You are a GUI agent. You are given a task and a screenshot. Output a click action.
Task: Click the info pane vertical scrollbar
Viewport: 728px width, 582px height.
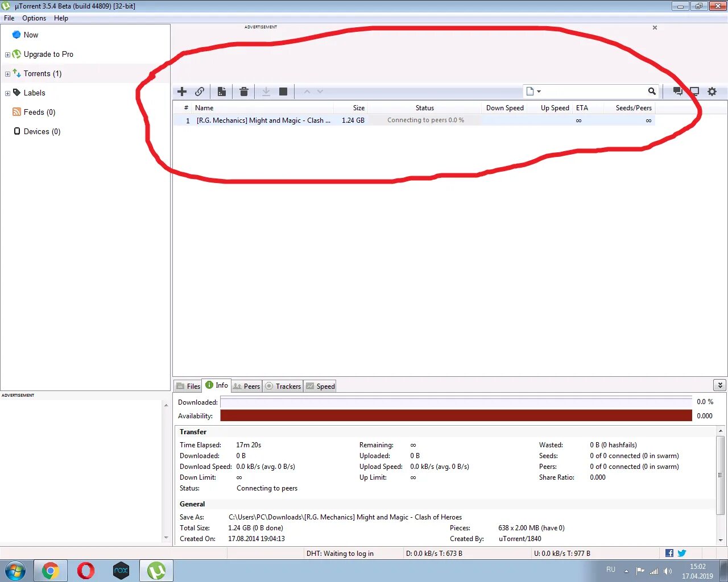[721, 475]
